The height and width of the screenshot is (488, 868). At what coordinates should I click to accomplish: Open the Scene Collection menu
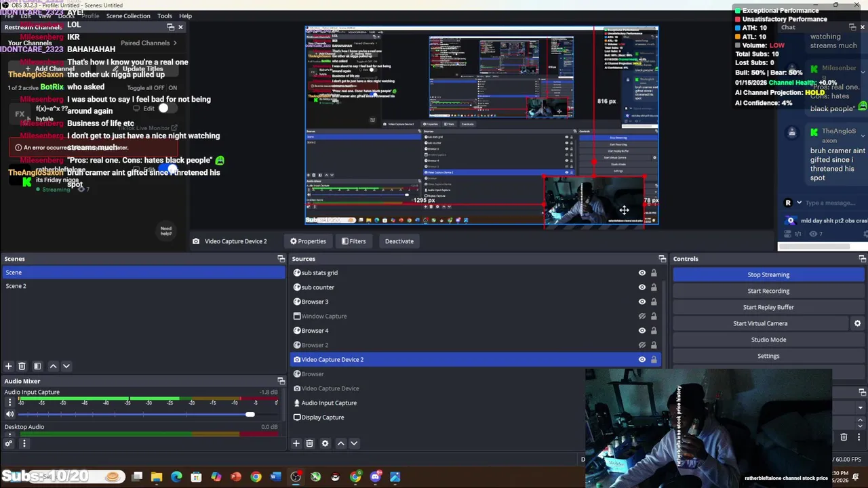(x=128, y=16)
